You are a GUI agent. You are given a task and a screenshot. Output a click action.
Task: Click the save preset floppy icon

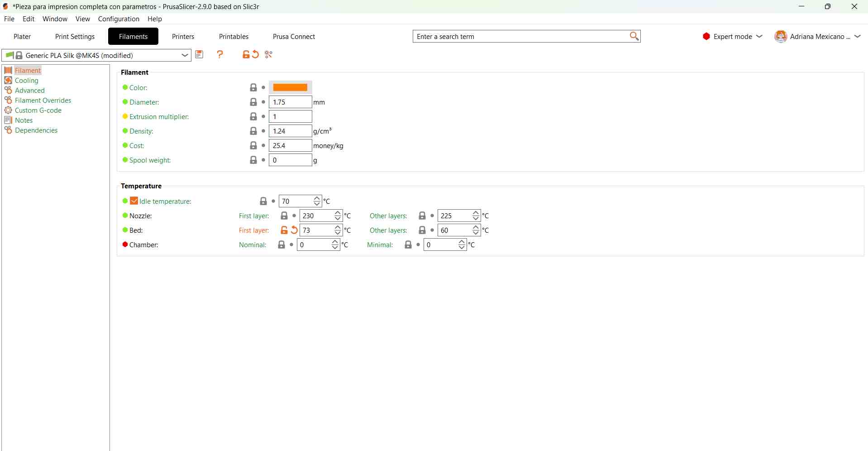tap(200, 55)
